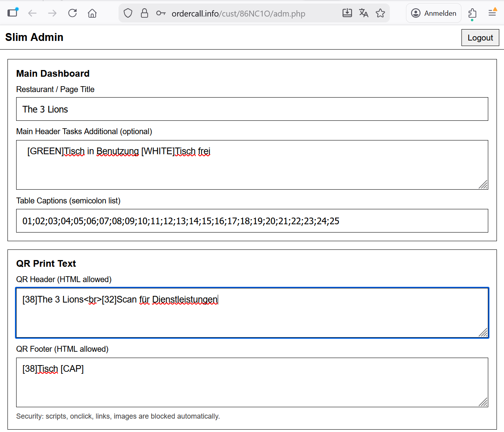The image size is (504, 432).
Task: Open the browser hamburger menu
Action: (492, 13)
